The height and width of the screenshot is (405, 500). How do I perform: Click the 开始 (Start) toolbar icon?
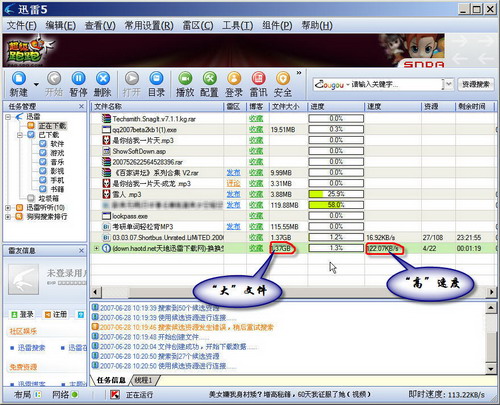pos(54,84)
